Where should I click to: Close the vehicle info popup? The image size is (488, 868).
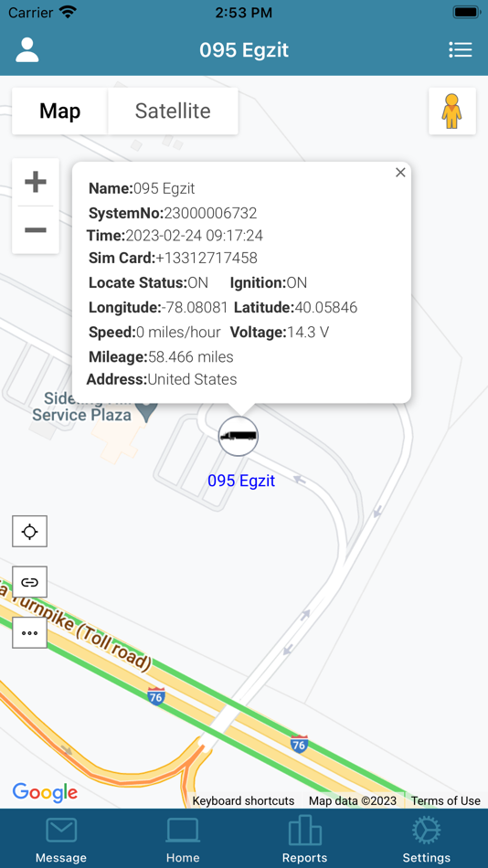click(400, 173)
